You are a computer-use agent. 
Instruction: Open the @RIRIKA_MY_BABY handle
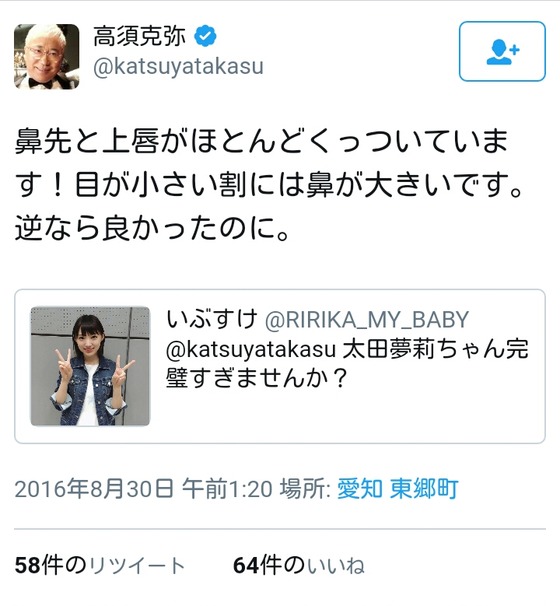click(x=366, y=320)
